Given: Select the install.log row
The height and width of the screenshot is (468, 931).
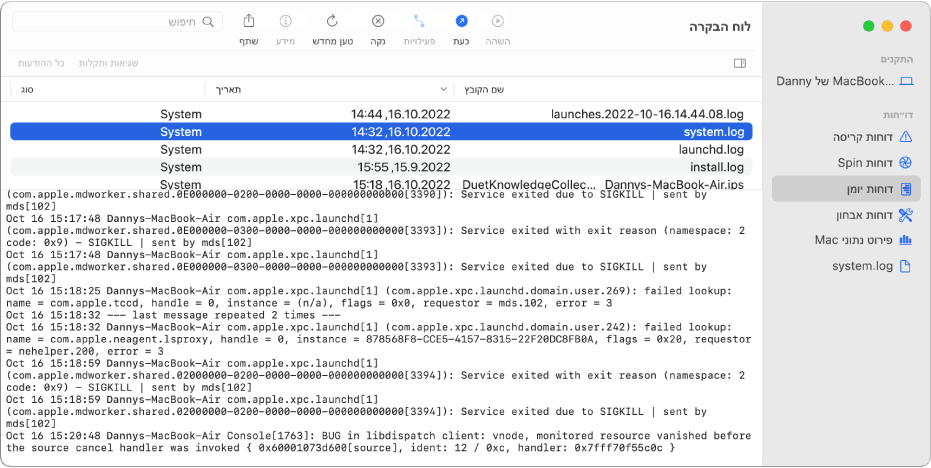Looking at the screenshot, I should (x=381, y=167).
